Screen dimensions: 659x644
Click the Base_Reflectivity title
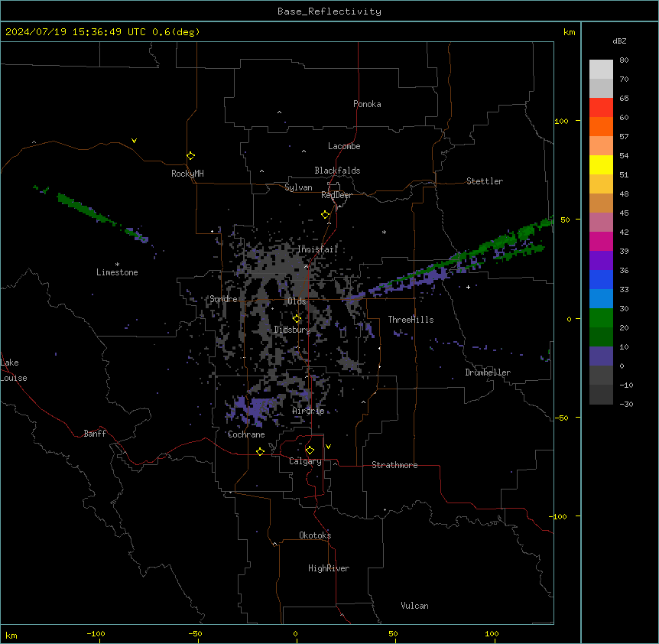click(x=329, y=11)
